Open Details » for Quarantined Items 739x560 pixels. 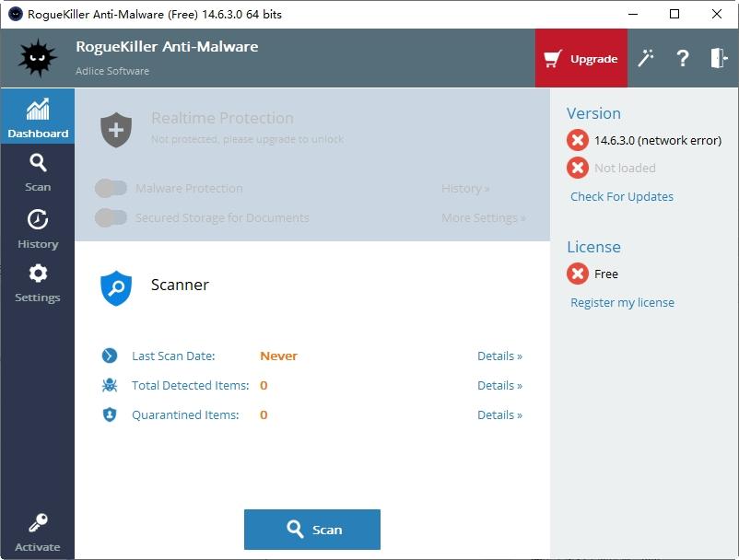click(499, 414)
